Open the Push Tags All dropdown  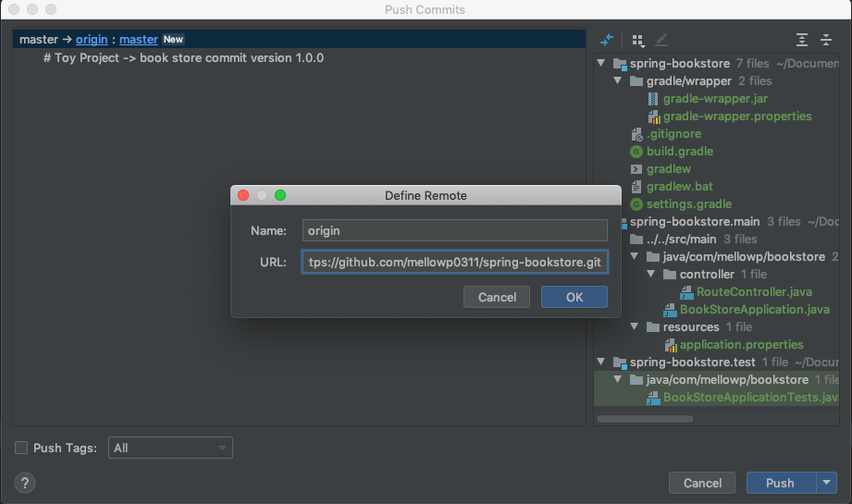point(170,448)
